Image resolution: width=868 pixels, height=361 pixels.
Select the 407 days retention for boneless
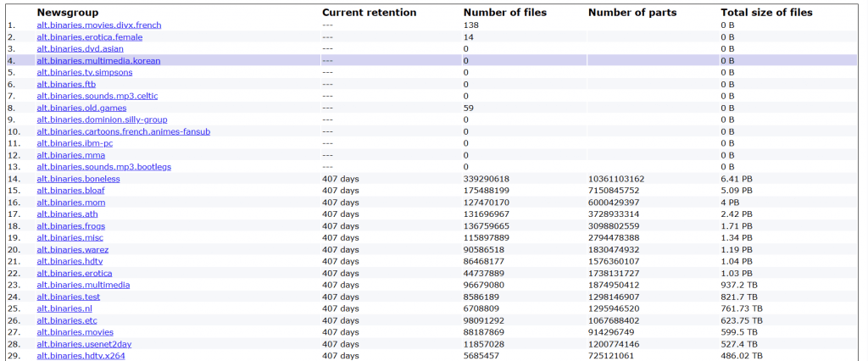pos(341,179)
